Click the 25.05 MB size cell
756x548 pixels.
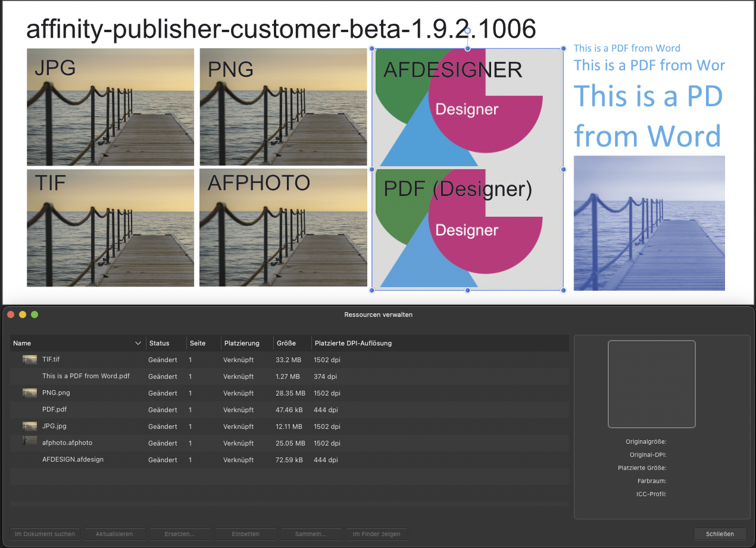[290, 443]
